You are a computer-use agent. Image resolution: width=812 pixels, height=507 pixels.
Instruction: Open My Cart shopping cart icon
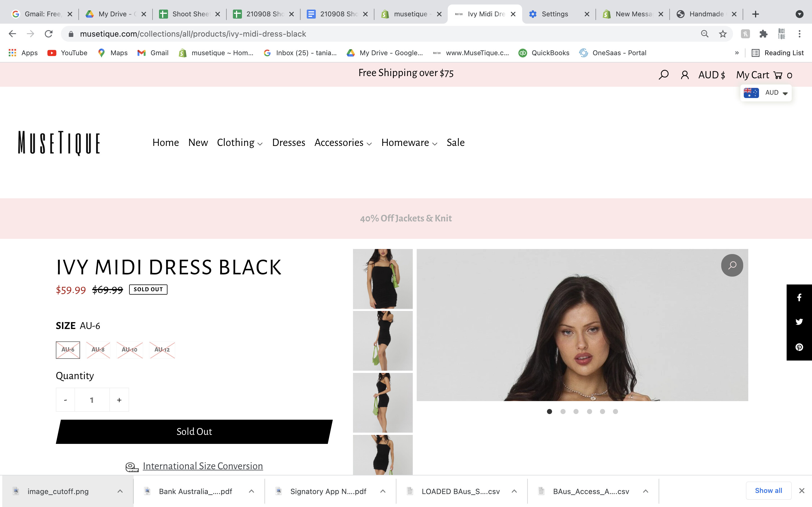click(x=777, y=75)
